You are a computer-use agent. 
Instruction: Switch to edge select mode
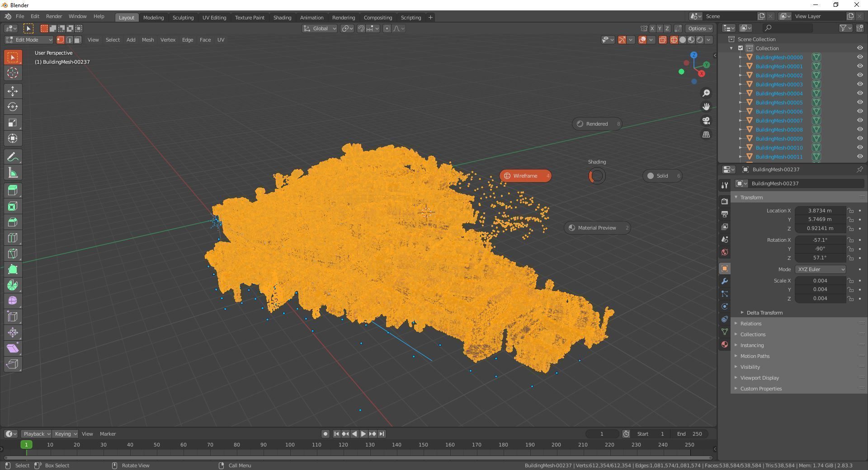(x=69, y=40)
